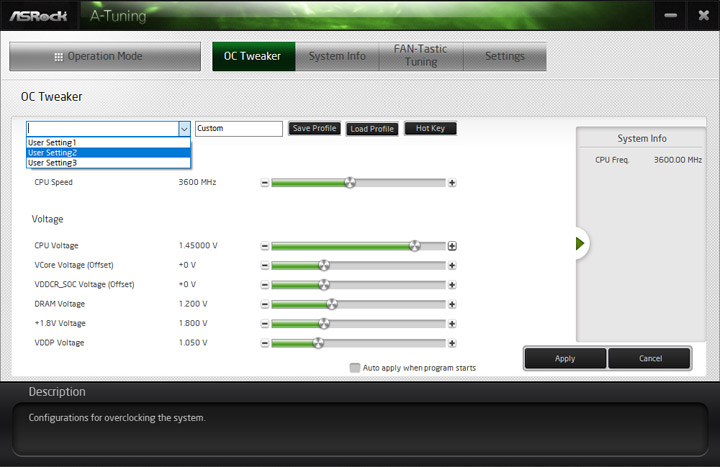Click the 1.200 V DRAM Voltage value
This screenshot has width=720, height=467.
193,304
